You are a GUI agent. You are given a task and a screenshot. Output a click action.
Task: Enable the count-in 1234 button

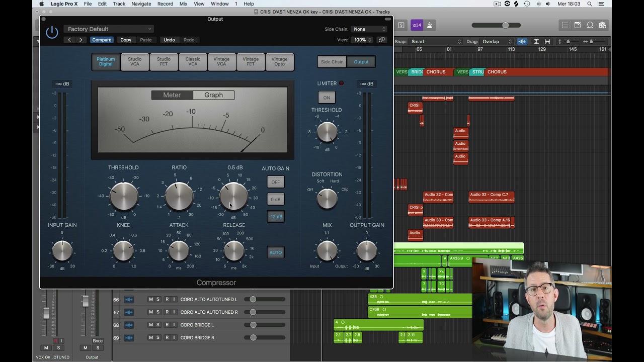[x=417, y=25]
